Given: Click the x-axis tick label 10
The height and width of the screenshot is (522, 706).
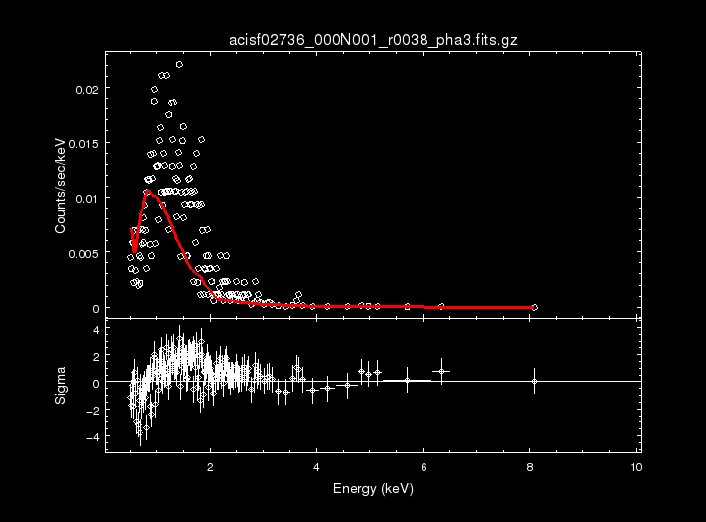Looking at the screenshot, I should point(637,468).
